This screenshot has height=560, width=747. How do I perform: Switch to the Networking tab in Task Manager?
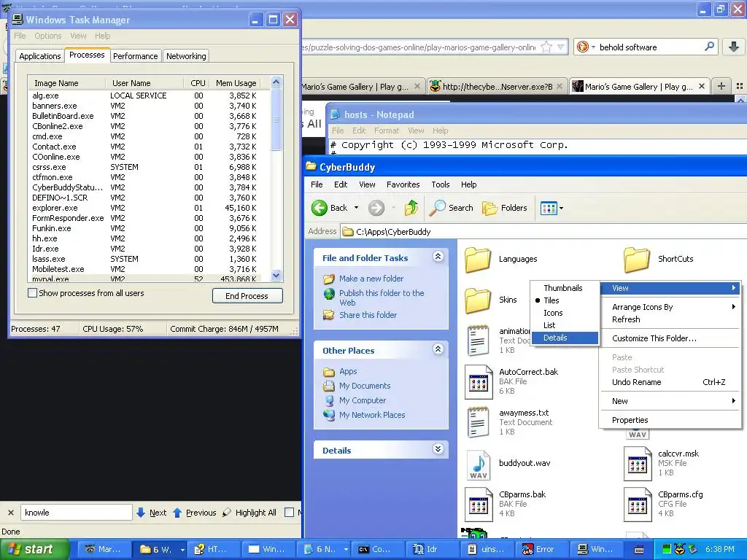[x=186, y=55]
